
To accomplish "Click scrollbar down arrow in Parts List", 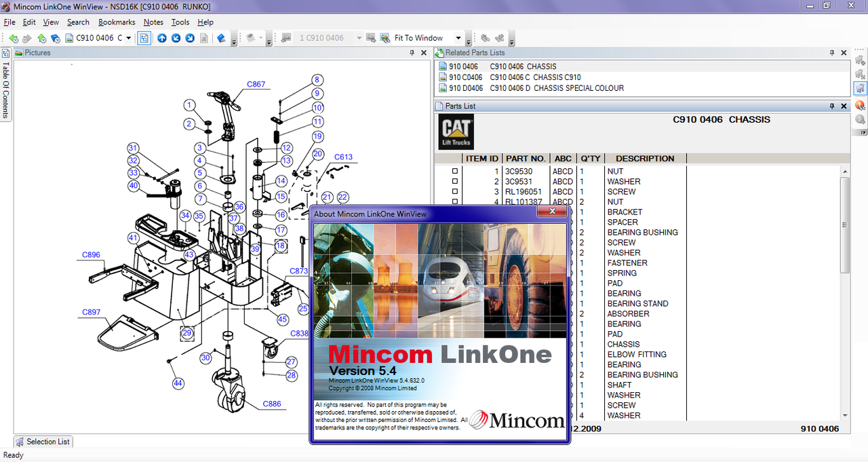I will pyautogui.click(x=844, y=415).
